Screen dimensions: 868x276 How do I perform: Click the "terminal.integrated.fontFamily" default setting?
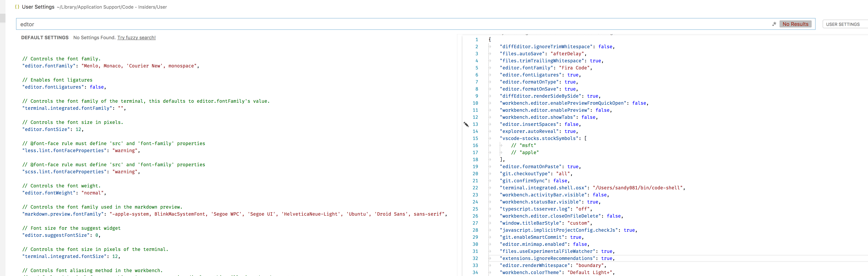tap(74, 108)
